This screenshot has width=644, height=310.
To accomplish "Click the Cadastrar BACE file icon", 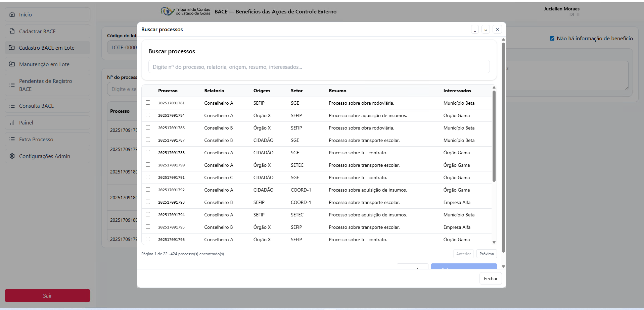I will point(12,31).
